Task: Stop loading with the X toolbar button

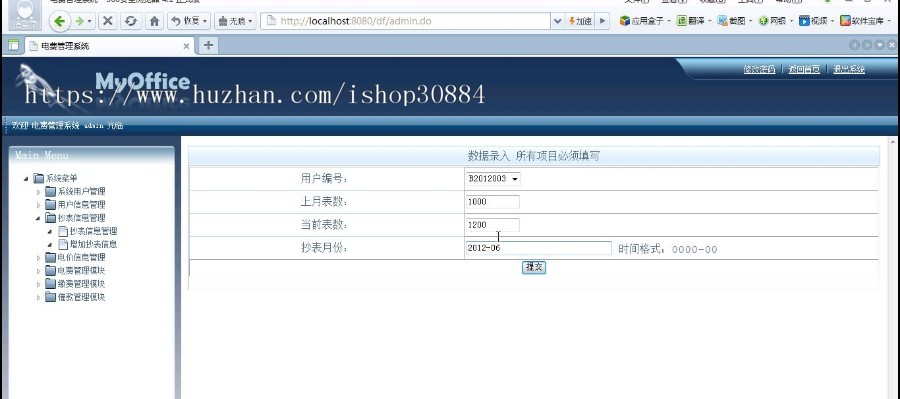Action: [x=107, y=21]
